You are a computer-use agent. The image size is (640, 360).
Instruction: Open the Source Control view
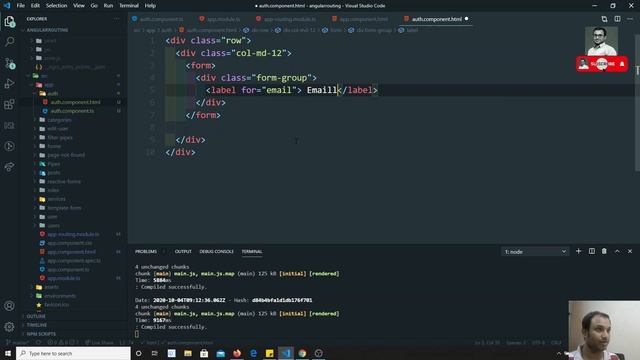click(9, 63)
